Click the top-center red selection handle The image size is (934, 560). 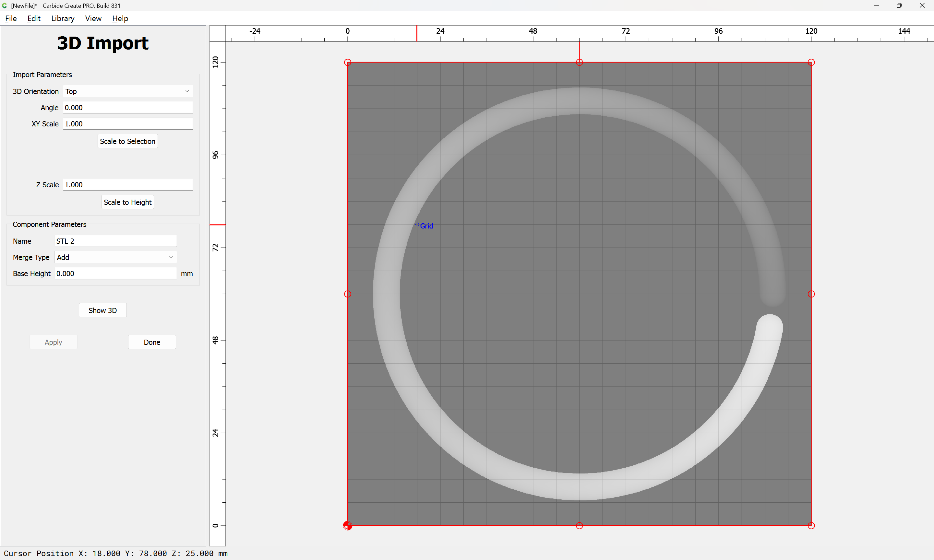579,62
